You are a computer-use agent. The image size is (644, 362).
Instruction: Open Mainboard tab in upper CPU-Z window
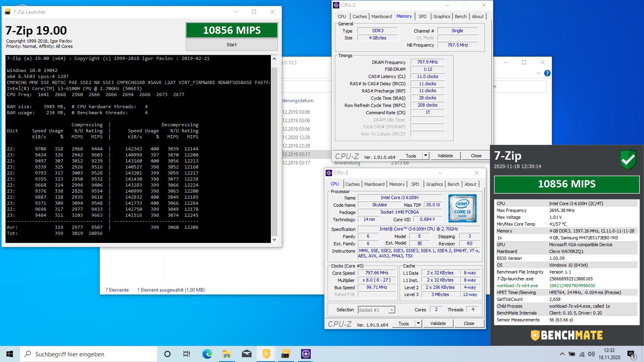[x=382, y=16]
